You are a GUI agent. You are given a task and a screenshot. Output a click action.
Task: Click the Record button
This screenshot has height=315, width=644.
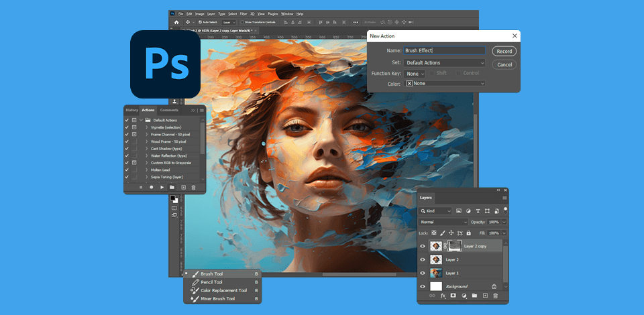click(x=504, y=51)
